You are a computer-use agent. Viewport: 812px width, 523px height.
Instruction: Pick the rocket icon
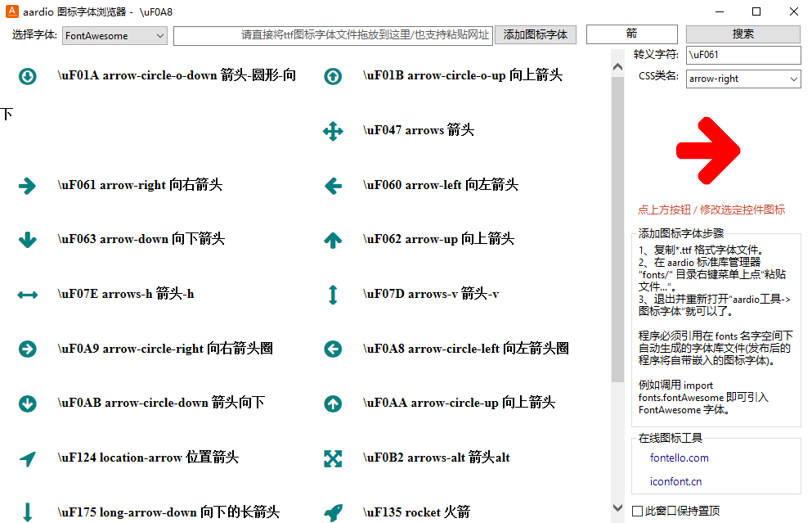pyautogui.click(x=333, y=513)
